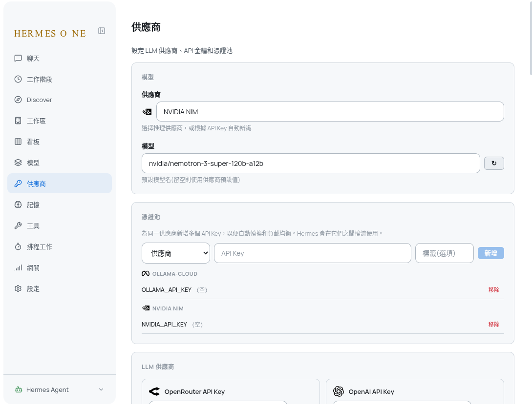This screenshot has width=532, height=409.
Task: Focus the 標籤(選填) input field
Action: (445, 253)
